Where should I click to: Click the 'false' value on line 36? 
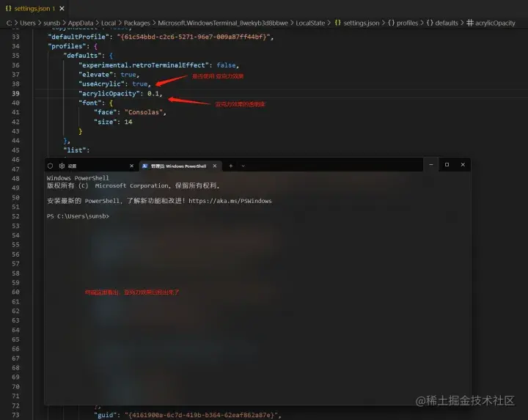226,65
